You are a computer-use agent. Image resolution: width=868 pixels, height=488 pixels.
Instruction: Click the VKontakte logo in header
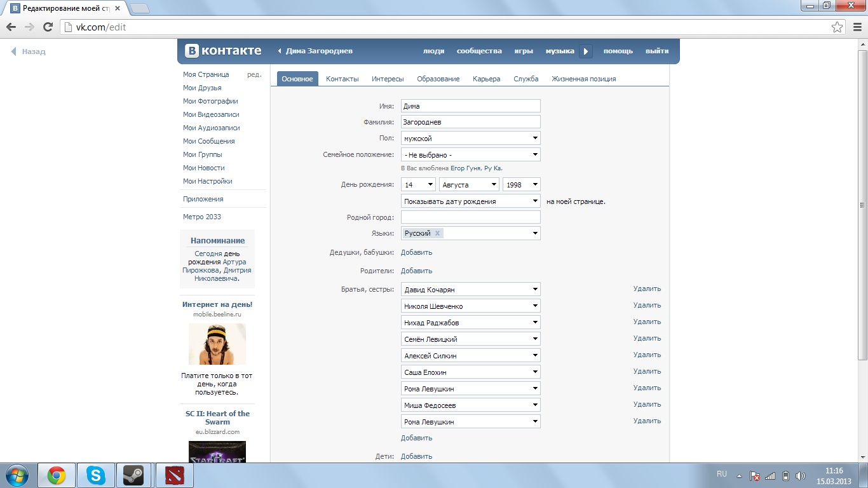223,51
